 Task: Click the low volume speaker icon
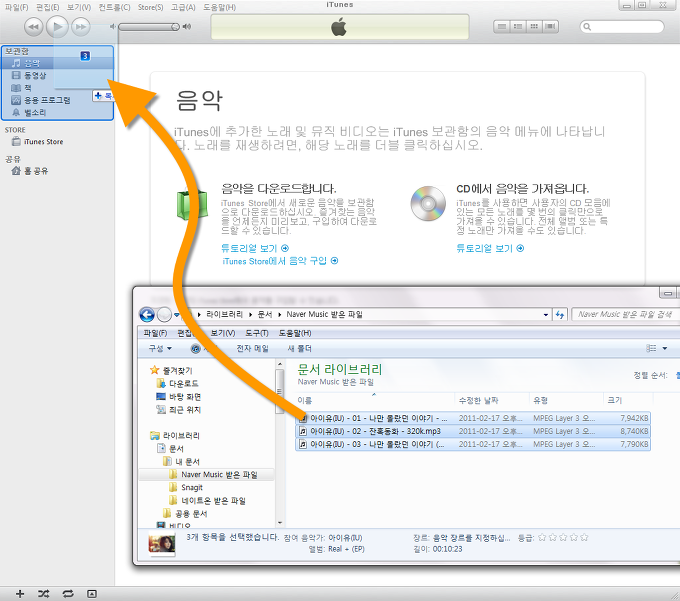113,27
